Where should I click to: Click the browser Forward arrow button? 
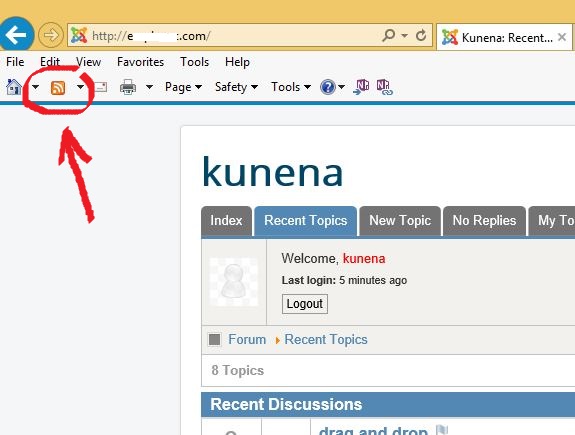tap(51, 35)
